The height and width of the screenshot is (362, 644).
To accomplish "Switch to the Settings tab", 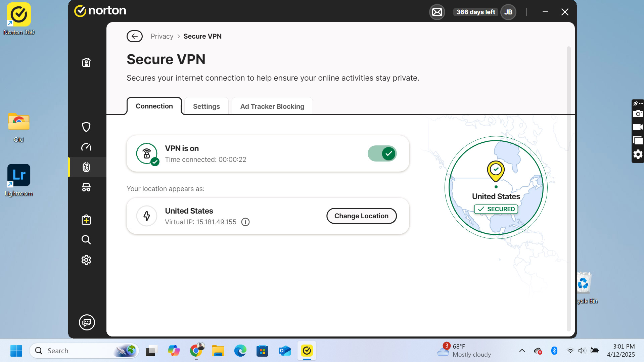I will pyautogui.click(x=206, y=106).
